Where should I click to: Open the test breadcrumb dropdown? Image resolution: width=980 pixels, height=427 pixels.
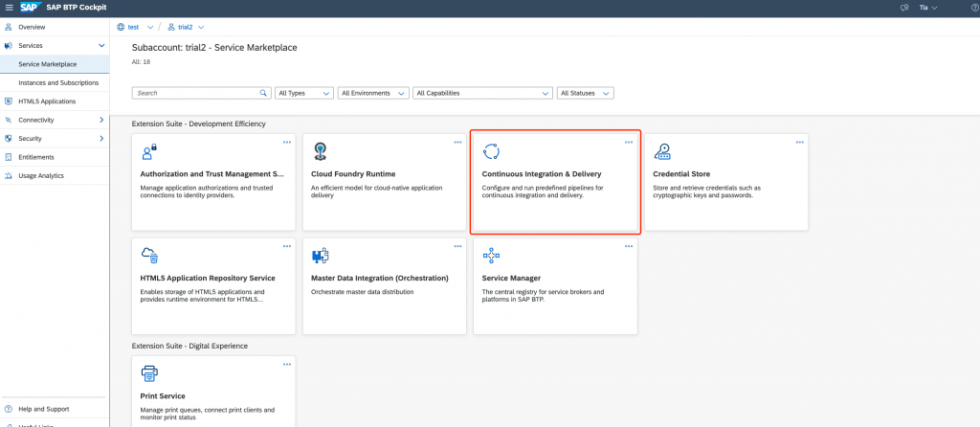[x=150, y=27]
